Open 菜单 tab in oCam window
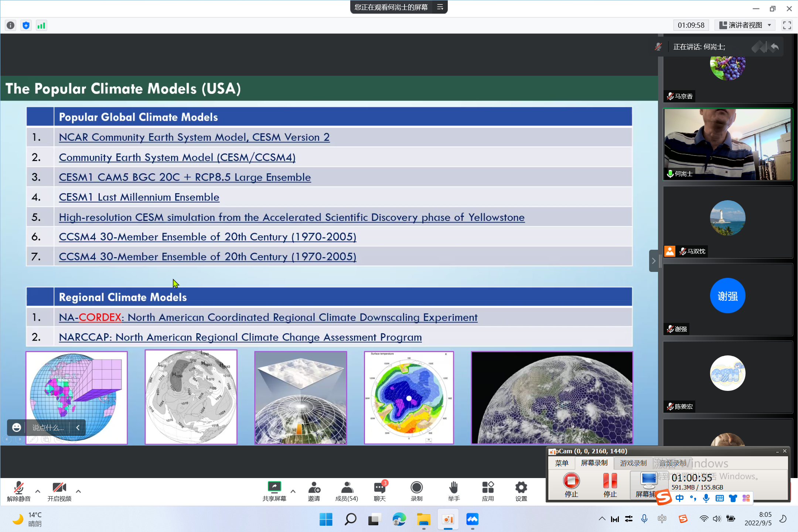This screenshot has height=532, width=798. click(x=562, y=463)
